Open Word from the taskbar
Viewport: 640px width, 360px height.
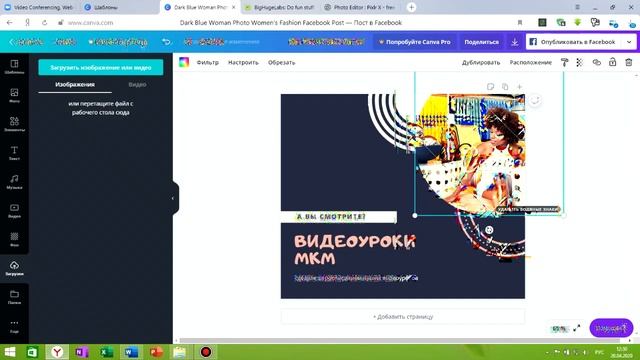(131, 352)
